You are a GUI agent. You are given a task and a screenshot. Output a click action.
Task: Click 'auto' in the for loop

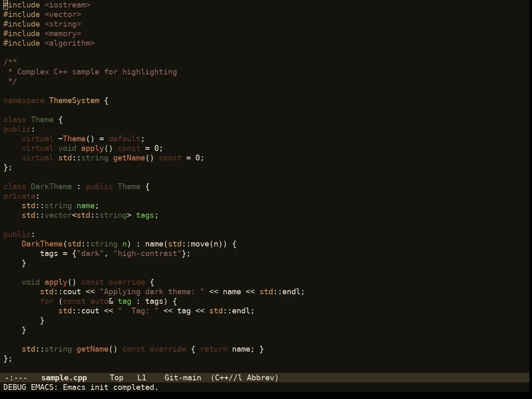pos(99,301)
